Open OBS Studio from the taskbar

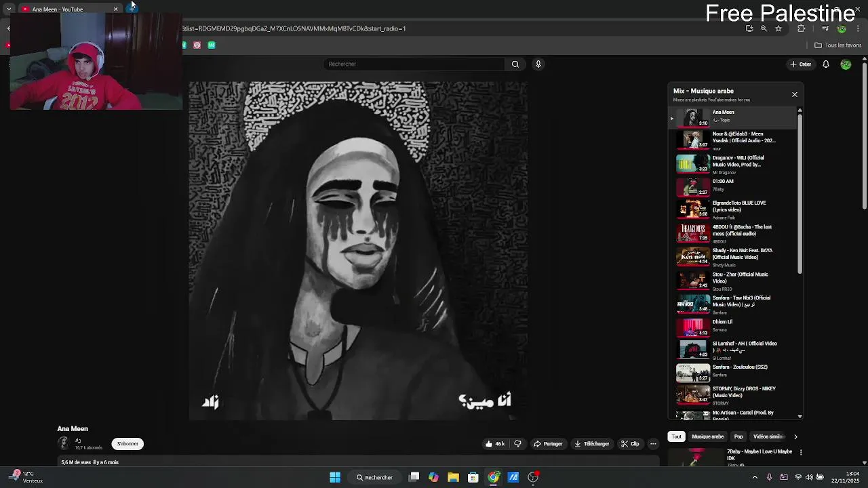pos(533,477)
